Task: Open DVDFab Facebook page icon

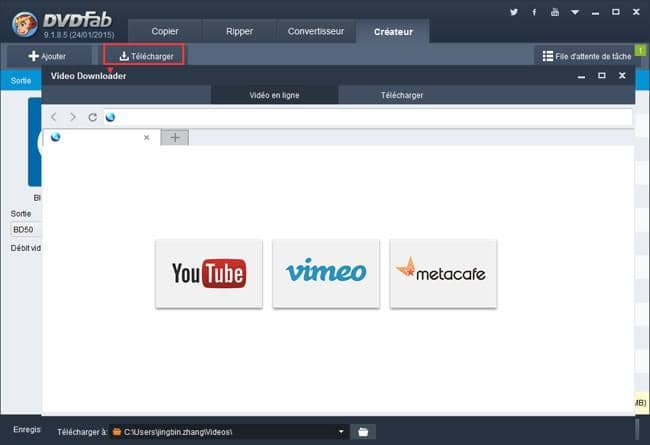Action: pos(534,12)
